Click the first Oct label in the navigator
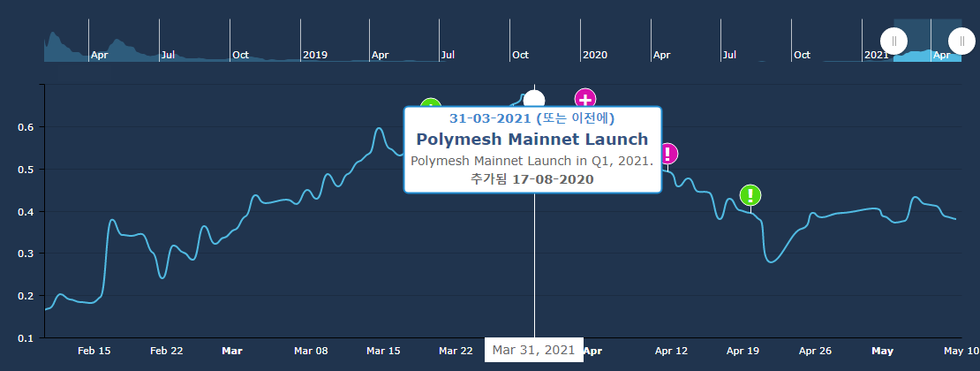980x371 pixels. (241, 55)
